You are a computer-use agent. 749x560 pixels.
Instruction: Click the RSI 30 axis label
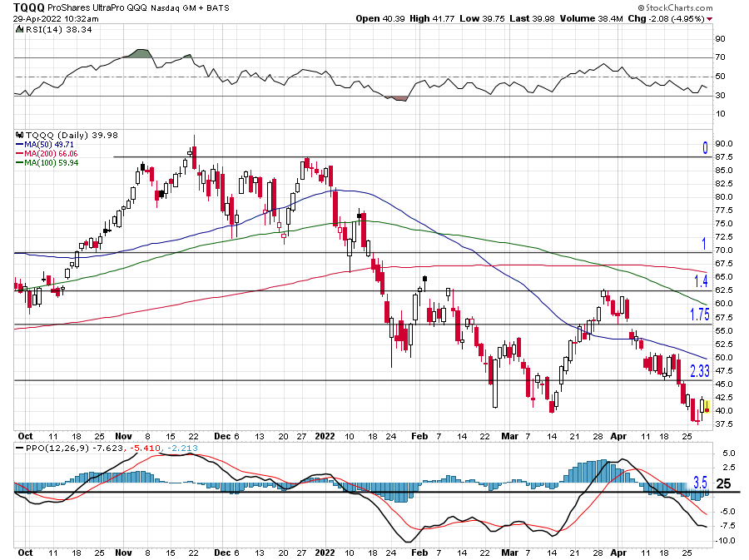click(720, 96)
